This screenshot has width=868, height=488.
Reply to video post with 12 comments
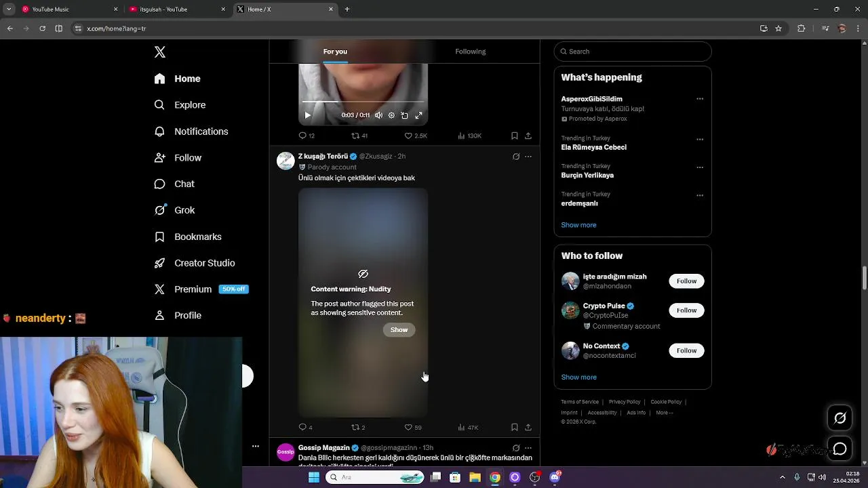point(307,136)
